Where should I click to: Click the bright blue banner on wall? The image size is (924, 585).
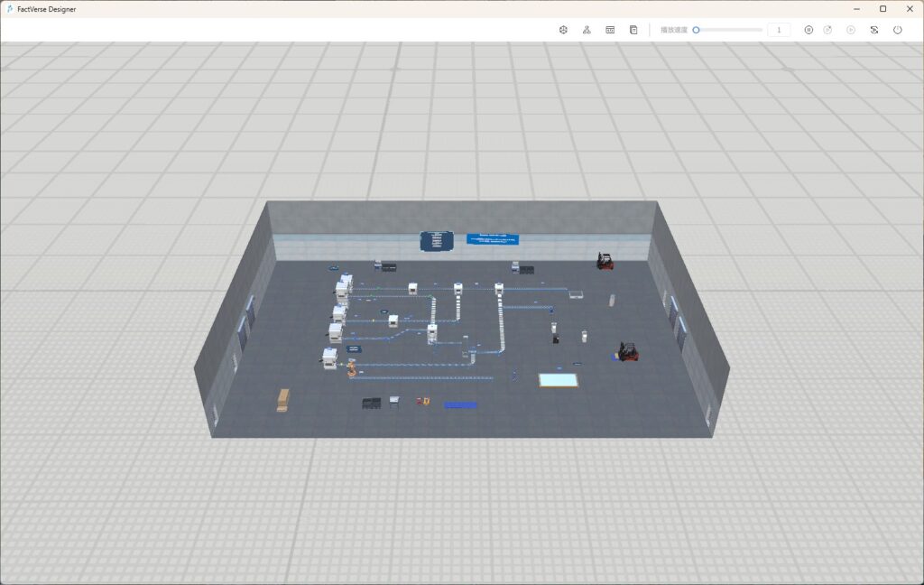click(x=493, y=239)
